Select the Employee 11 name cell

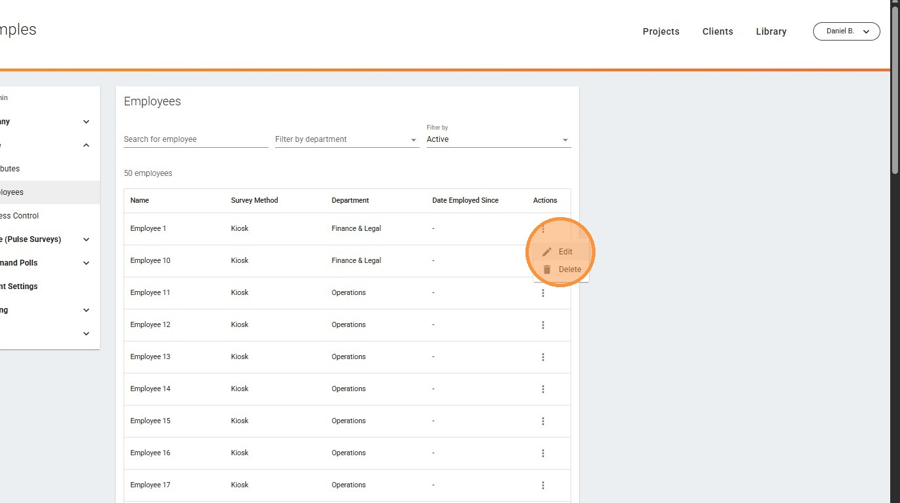click(150, 293)
